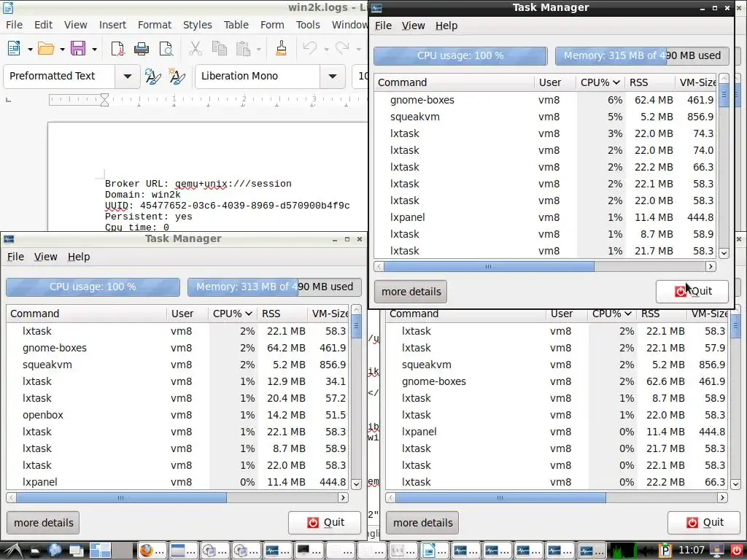Viewport: 747px width, 560px height.
Task: Click more details in bottom-left Task Manager
Action: point(43,523)
